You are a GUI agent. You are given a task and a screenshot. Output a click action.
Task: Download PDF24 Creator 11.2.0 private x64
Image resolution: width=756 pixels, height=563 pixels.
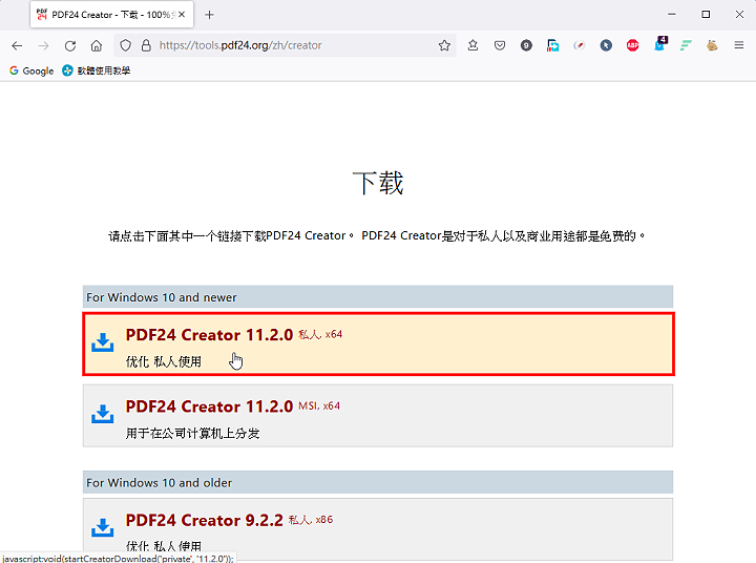pyautogui.click(x=378, y=344)
